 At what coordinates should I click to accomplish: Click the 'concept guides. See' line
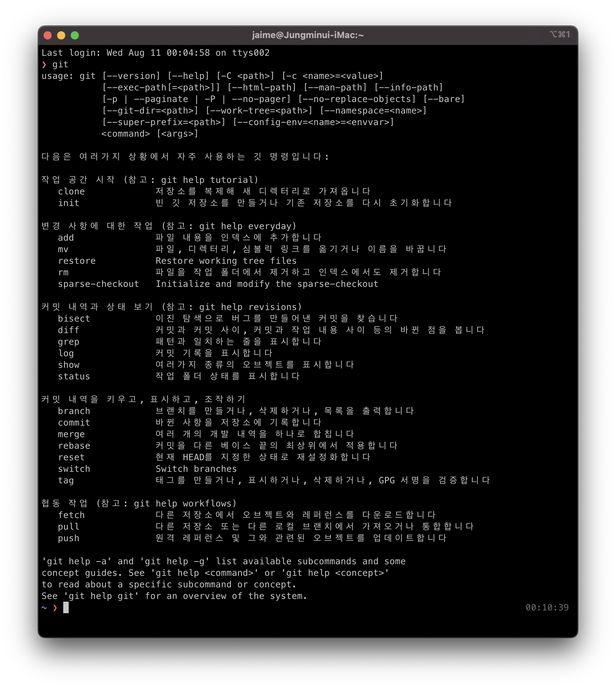coord(215,573)
